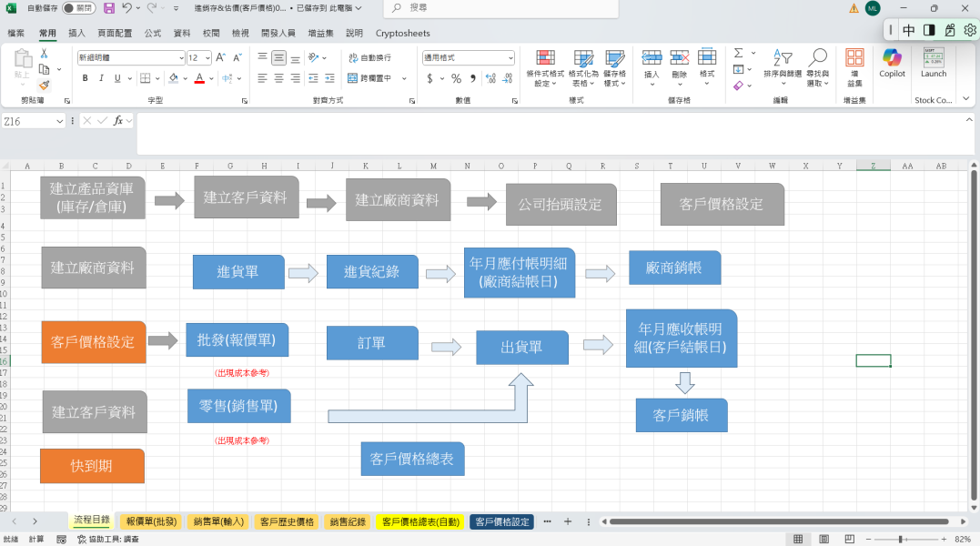Switch to Page Layout view in status bar
980x546 pixels.
coord(823,539)
